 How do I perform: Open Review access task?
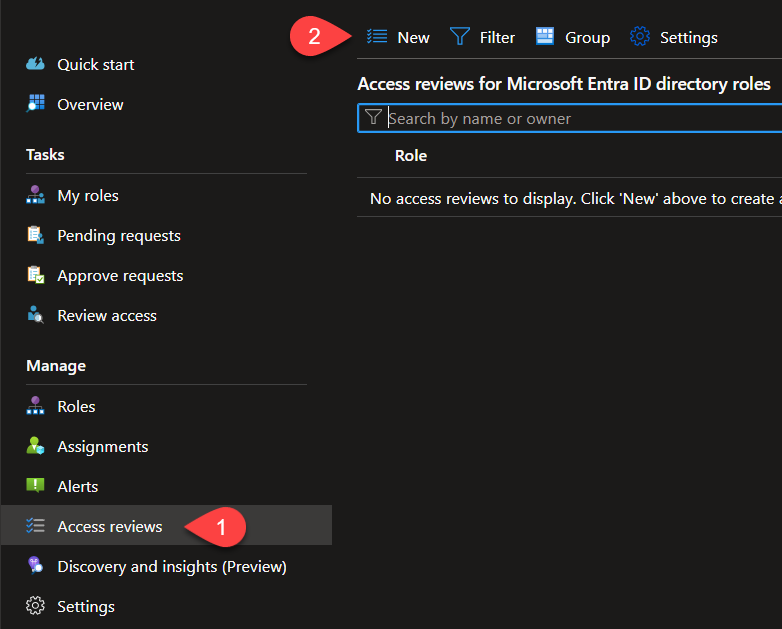107,316
